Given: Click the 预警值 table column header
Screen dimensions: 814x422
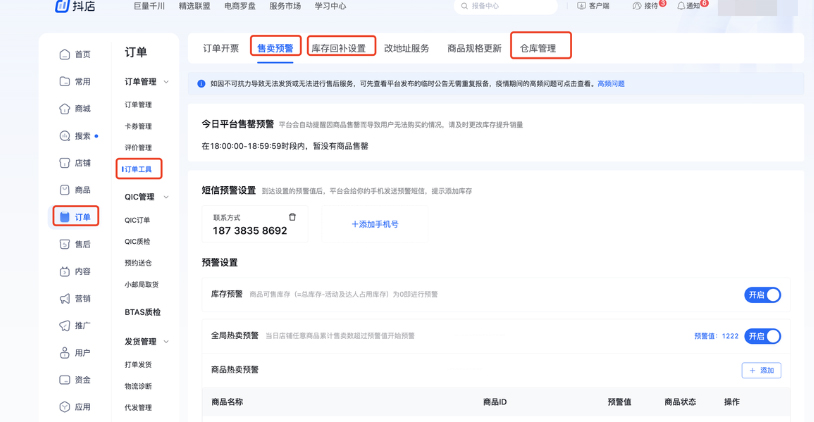Looking at the screenshot, I should click(619, 402).
